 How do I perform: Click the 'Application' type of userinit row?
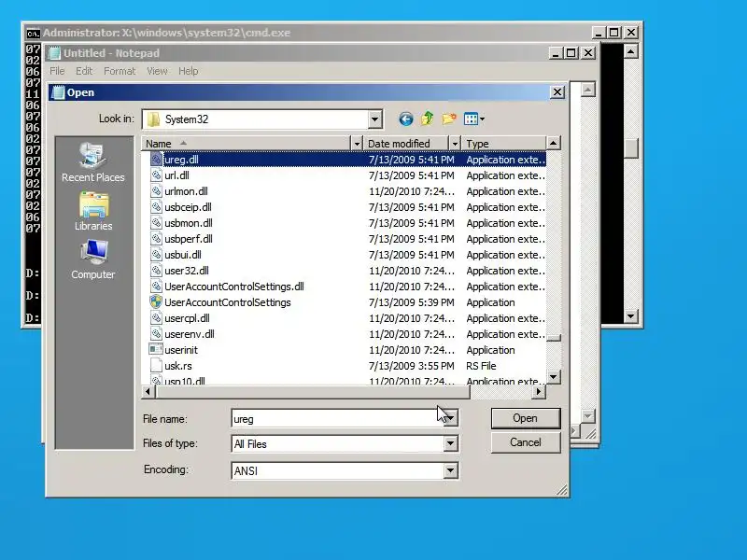point(491,350)
